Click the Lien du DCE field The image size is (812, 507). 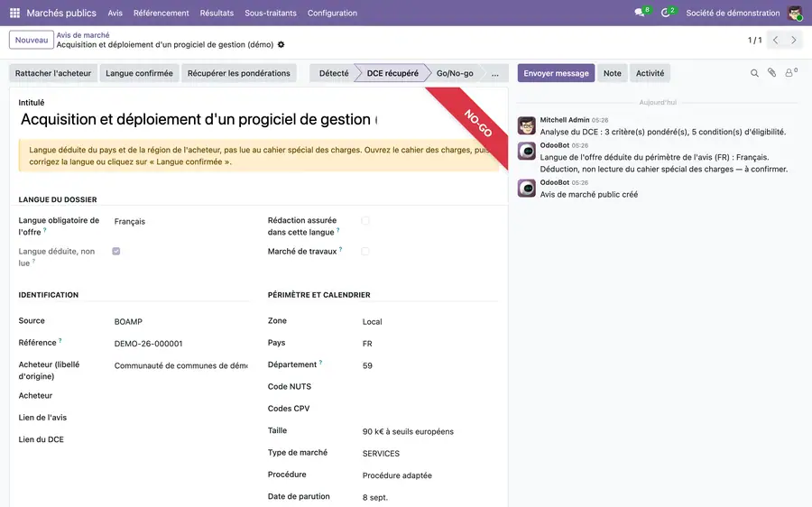pos(180,439)
